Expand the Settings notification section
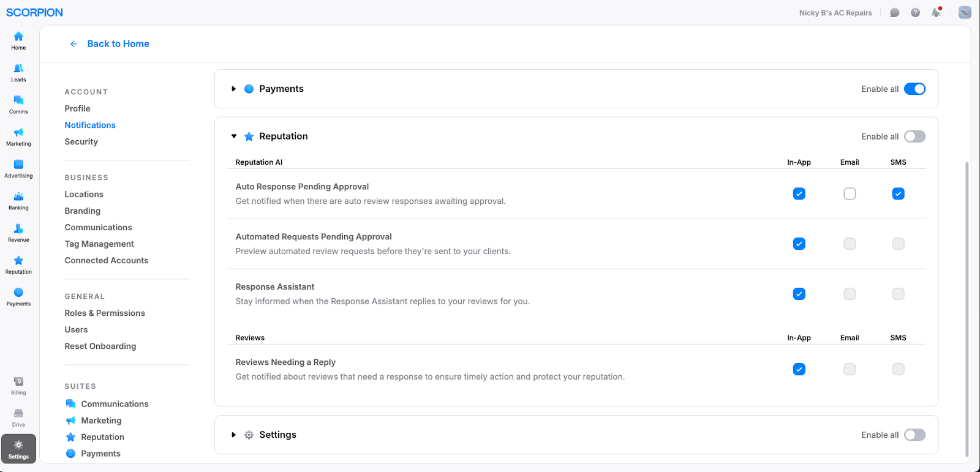980x472 pixels. point(233,435)
